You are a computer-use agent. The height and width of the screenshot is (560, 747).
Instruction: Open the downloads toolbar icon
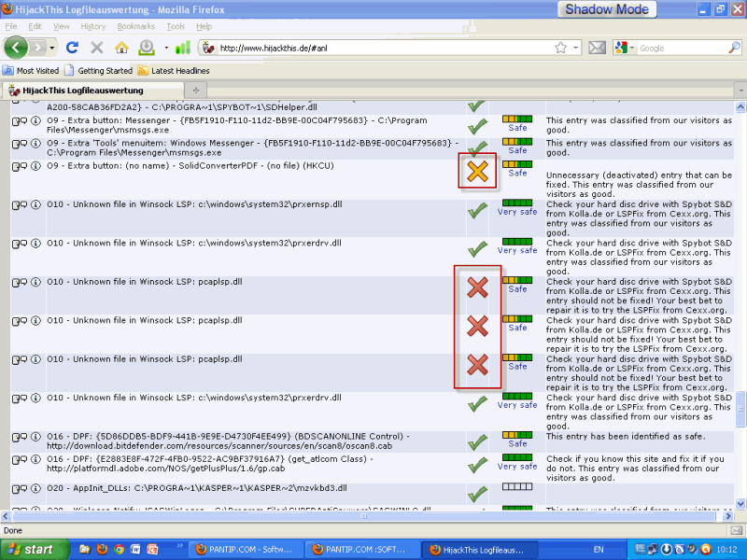coord(147,48)
